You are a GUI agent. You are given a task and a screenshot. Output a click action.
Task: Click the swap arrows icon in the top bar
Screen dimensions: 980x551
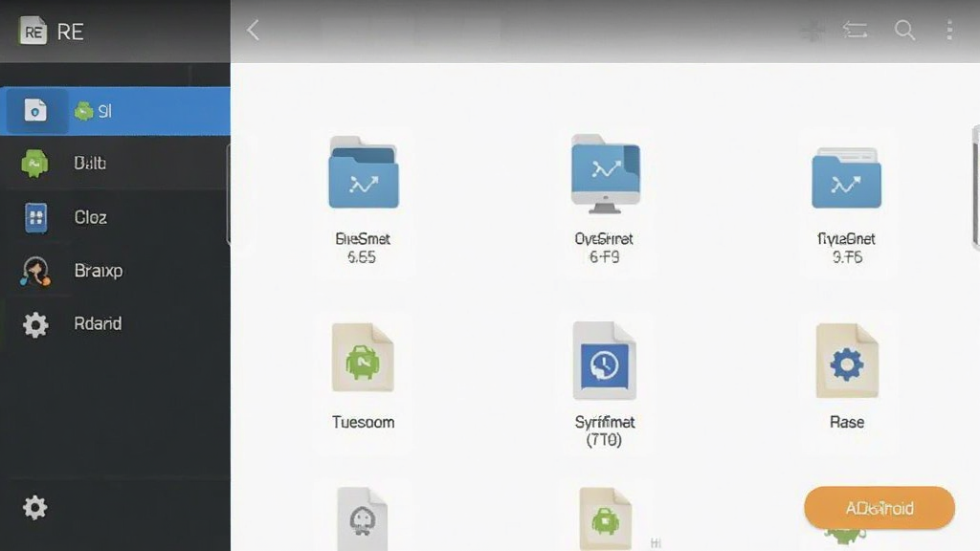coord(855,30)
